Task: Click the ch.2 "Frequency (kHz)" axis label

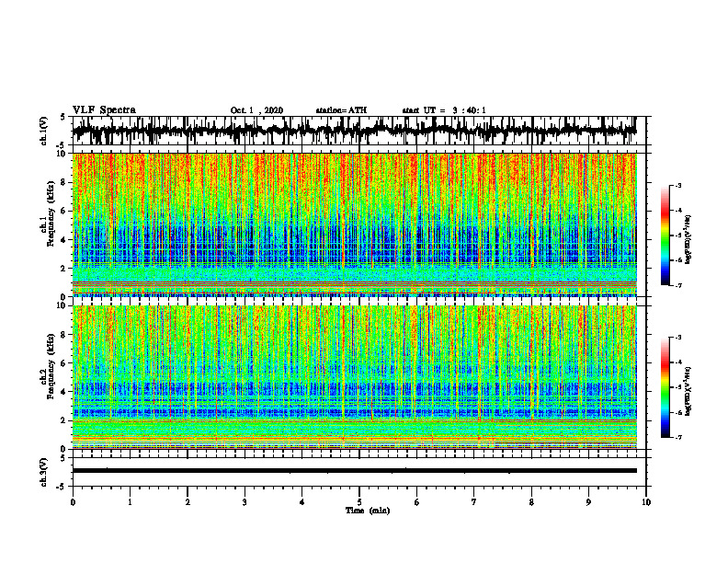Action: 51,366
